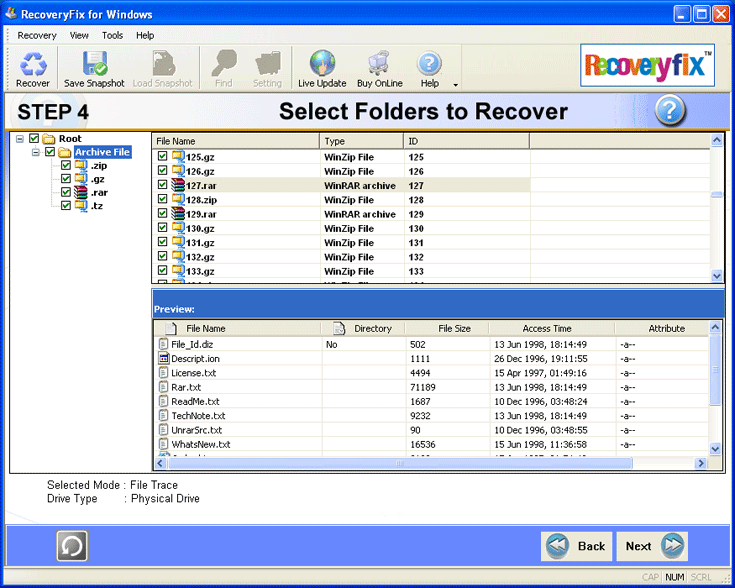This screenshot has width=735, height=588.
Task: Click the preview pane horizontal scrollbar
Action: tap(430, 464)
